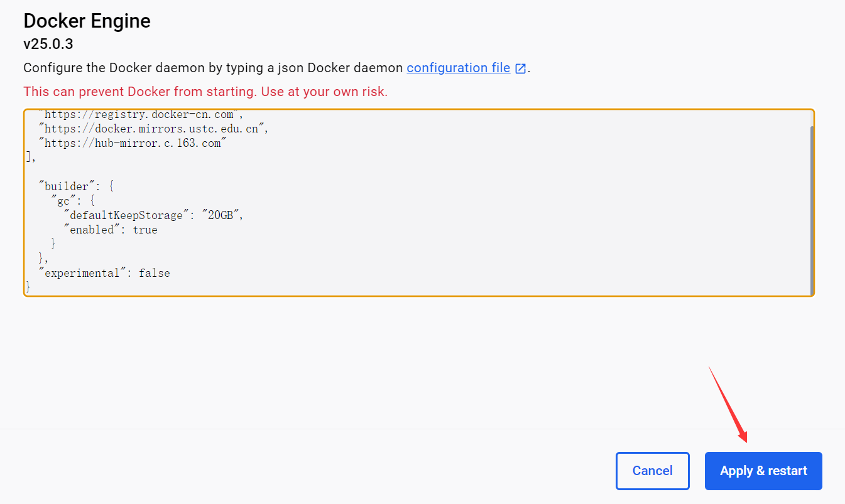Click the https://registry.docker-cn.com mirror entry
The width and height of the screenshot is (845, 504).
141,115
